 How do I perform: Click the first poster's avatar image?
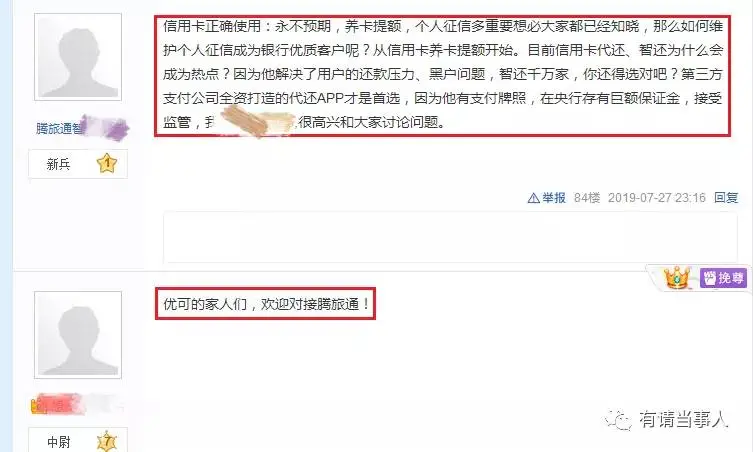point(78,57)
